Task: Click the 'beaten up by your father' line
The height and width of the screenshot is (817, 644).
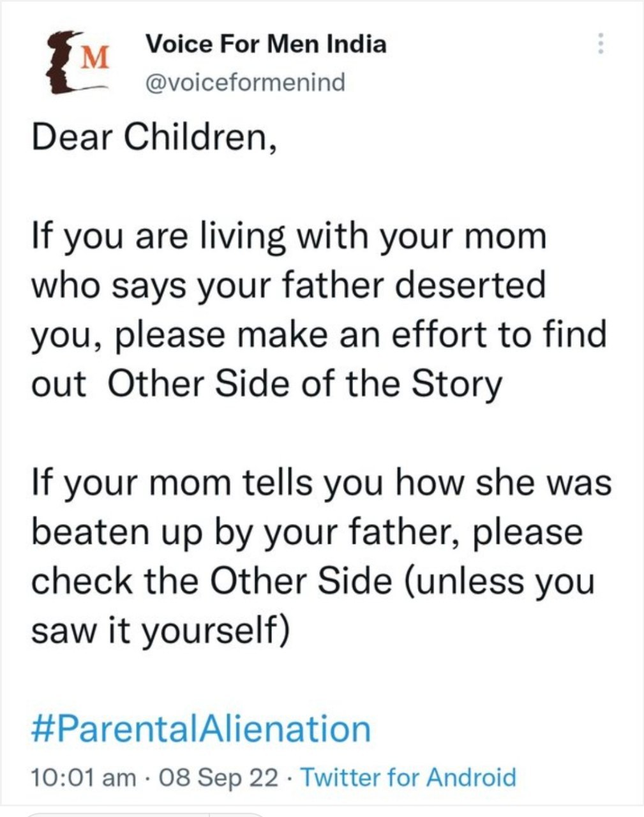Action: [307, 532]
